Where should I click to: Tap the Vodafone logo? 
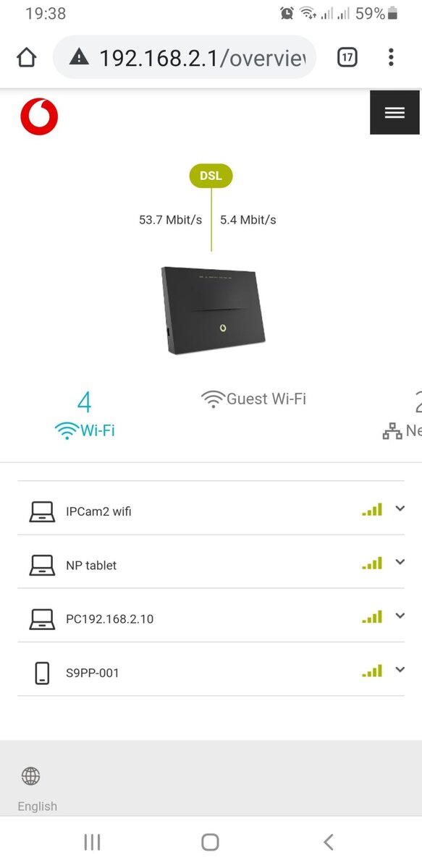[39, 117]
